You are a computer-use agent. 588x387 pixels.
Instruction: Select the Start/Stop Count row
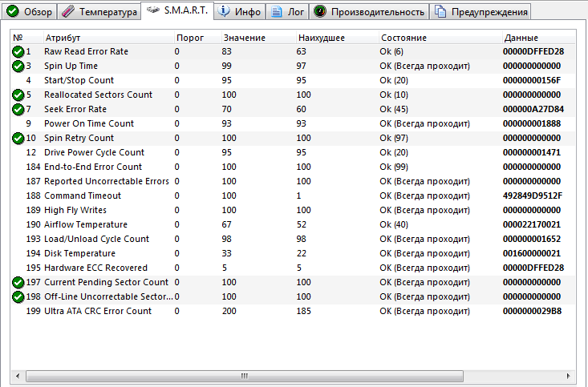[293, 81]
